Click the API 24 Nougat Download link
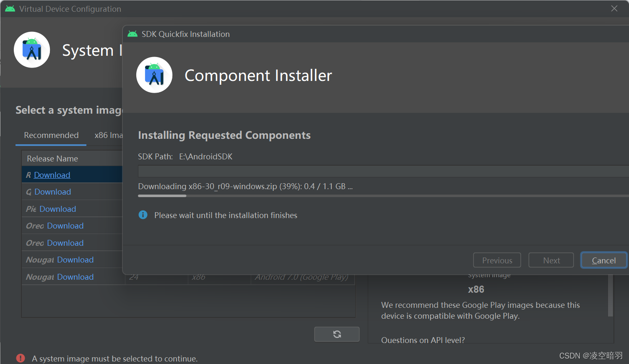This screenshot has height=364, width=629. coord(75,277)
